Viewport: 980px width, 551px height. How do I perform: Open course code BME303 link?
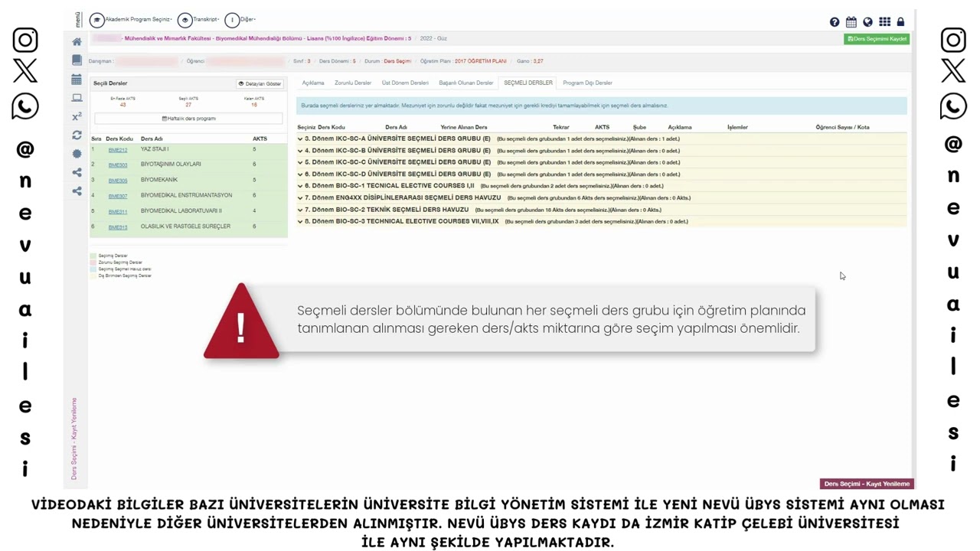pyautogui.click(x=118, y=165)
